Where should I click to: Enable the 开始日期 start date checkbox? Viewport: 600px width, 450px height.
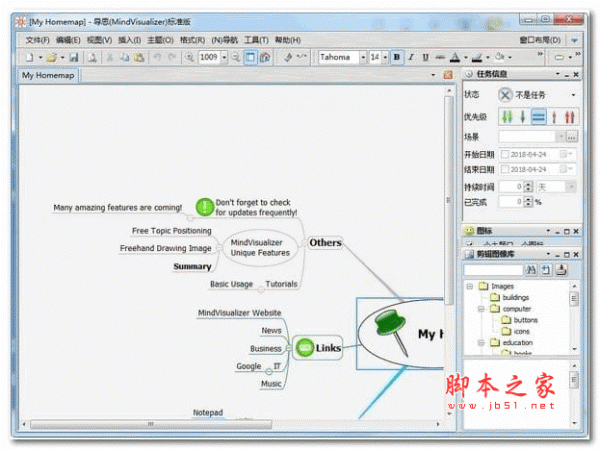(505, 154)
